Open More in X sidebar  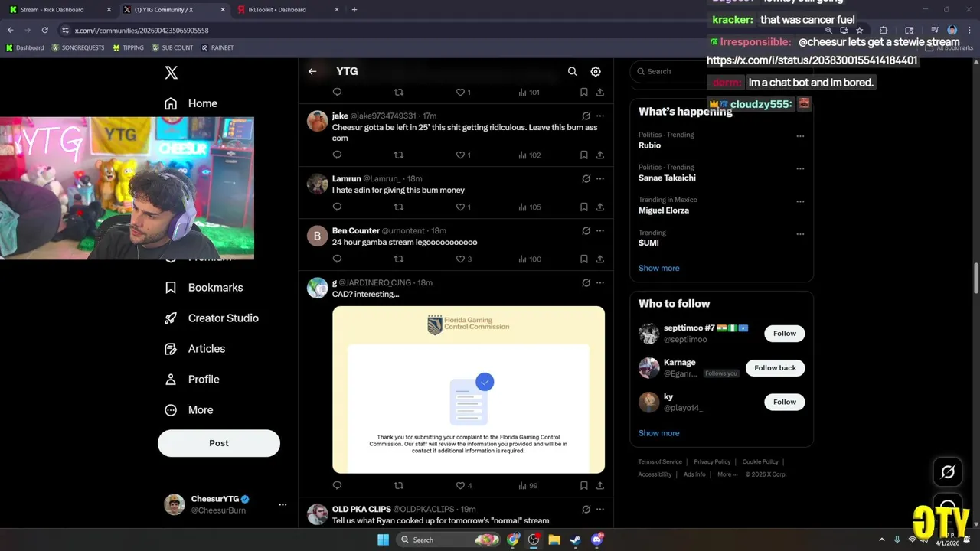pos(189,410)
